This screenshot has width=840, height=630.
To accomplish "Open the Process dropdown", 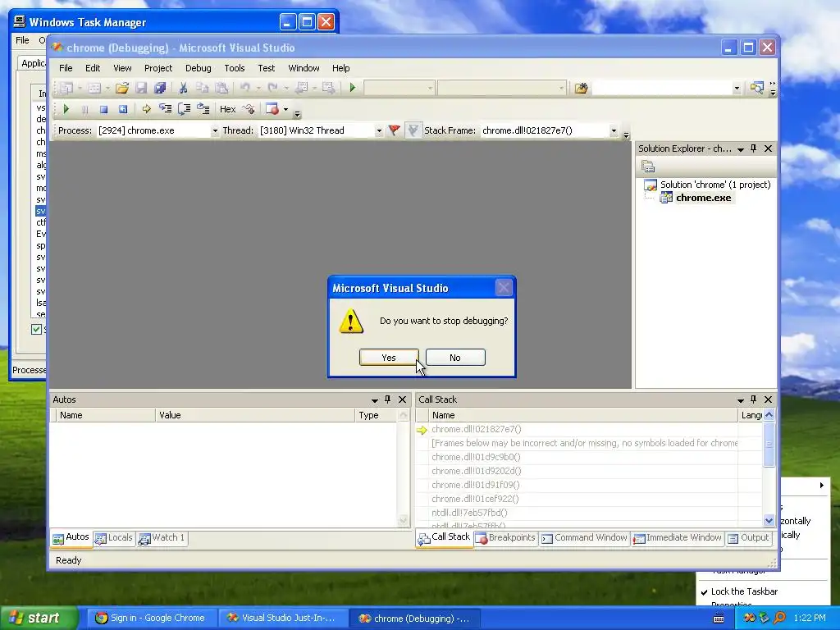I will [215, 130].
